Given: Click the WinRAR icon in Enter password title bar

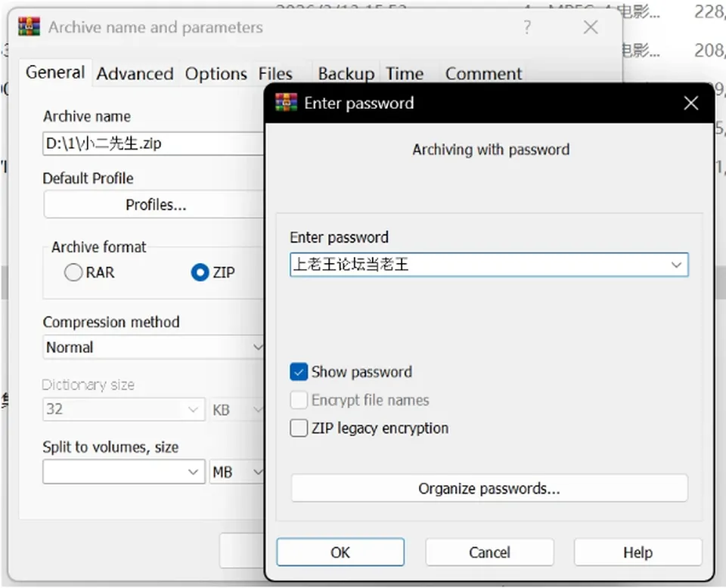Looking at the screenshot, I should [286, 103].
